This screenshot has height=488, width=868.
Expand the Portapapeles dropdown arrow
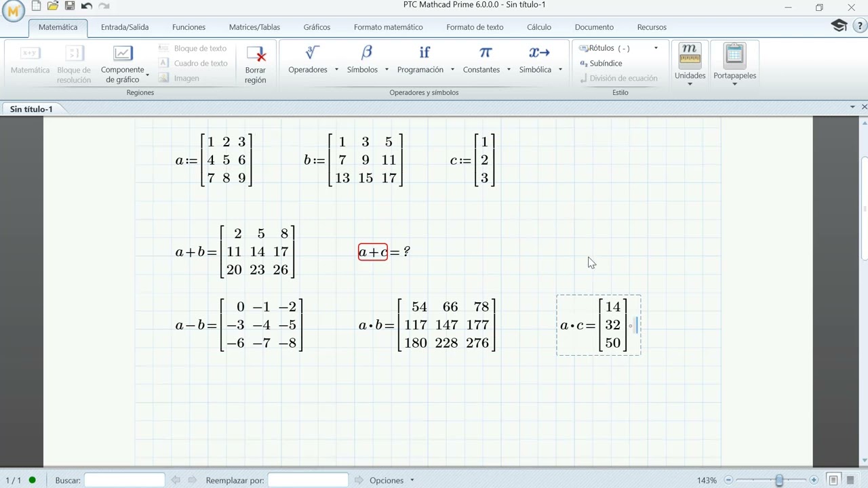click(x=734, y=84)
